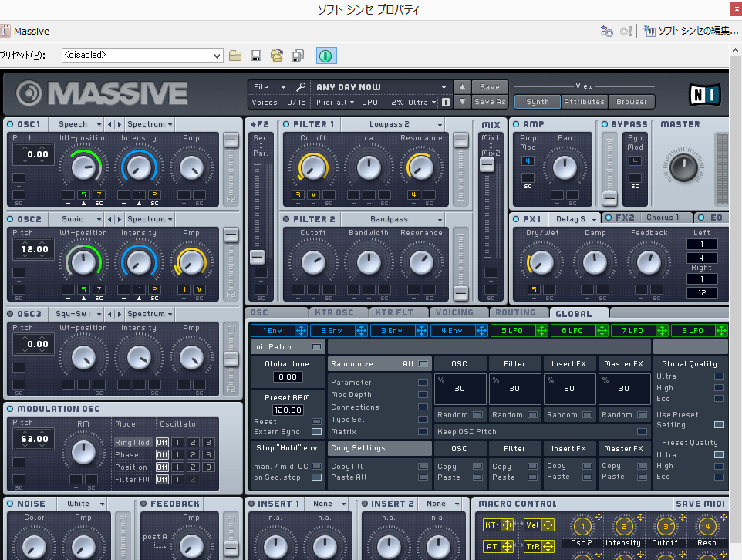Viewport: 742px width, 560px height.
Task: Open Filter 1 type dropdown Lowpass 2
Action: tap(393, 124)
